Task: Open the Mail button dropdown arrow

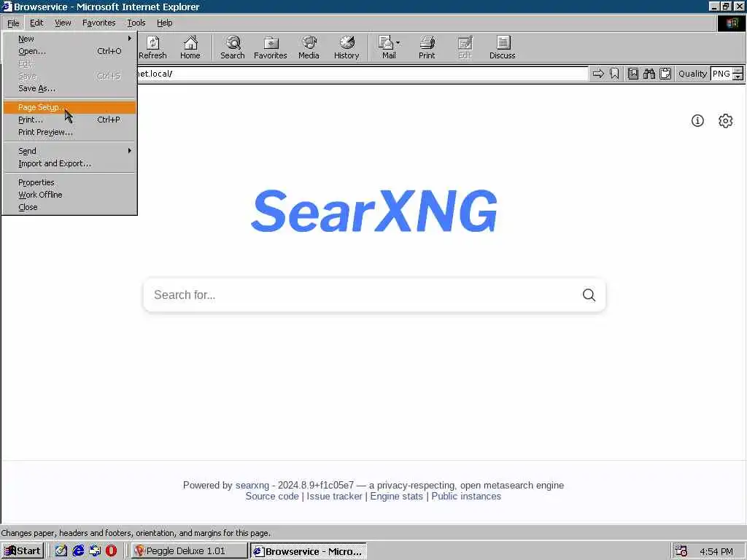Action: pyautogui.click(x=398, y=43)
